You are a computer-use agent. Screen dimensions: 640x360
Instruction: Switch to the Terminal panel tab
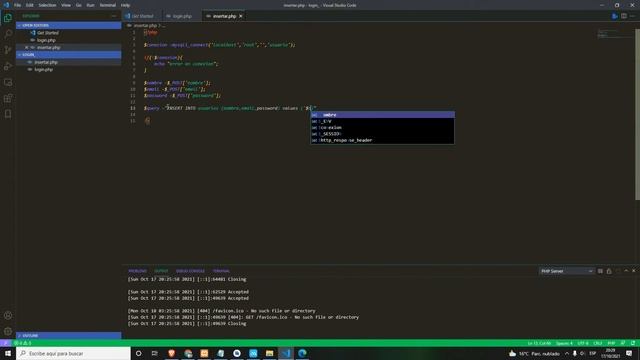tap(221, 271)
